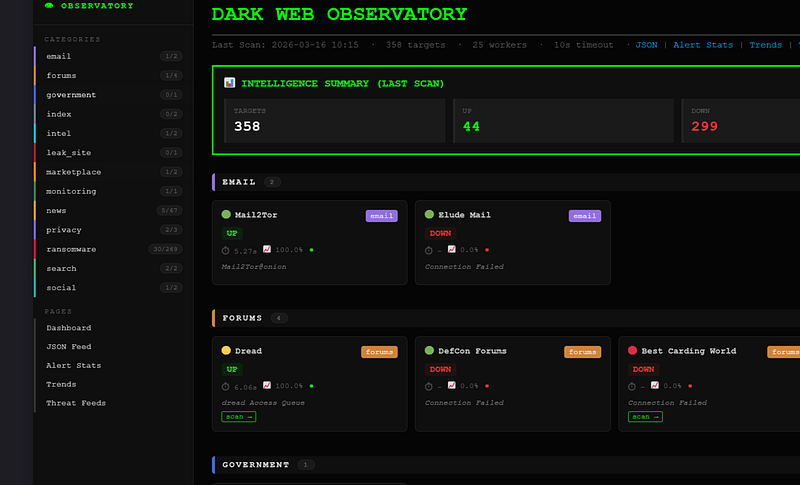Click DefCon Forums status dot

pyautogui.click(x=429, y=350)
